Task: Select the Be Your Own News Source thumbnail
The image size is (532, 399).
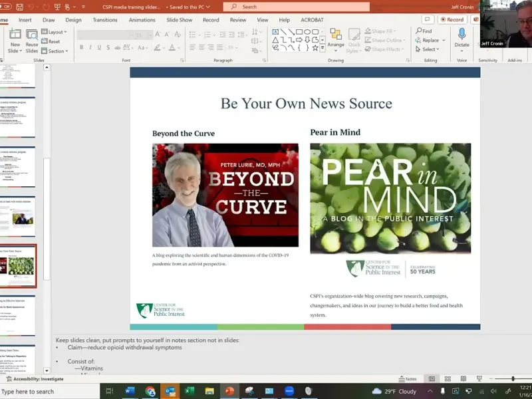Action: 18,267
